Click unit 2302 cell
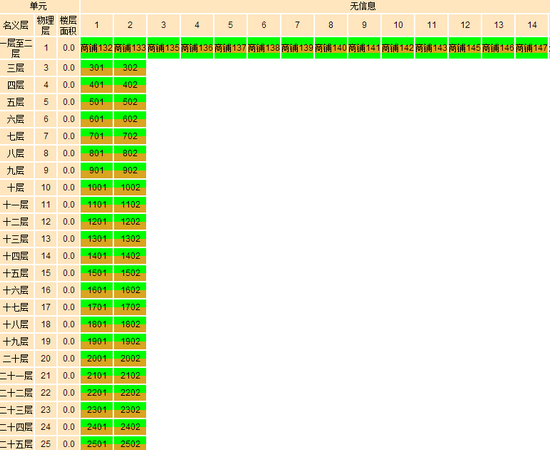This screenshot has height=450, width=550. click(130, 410)
